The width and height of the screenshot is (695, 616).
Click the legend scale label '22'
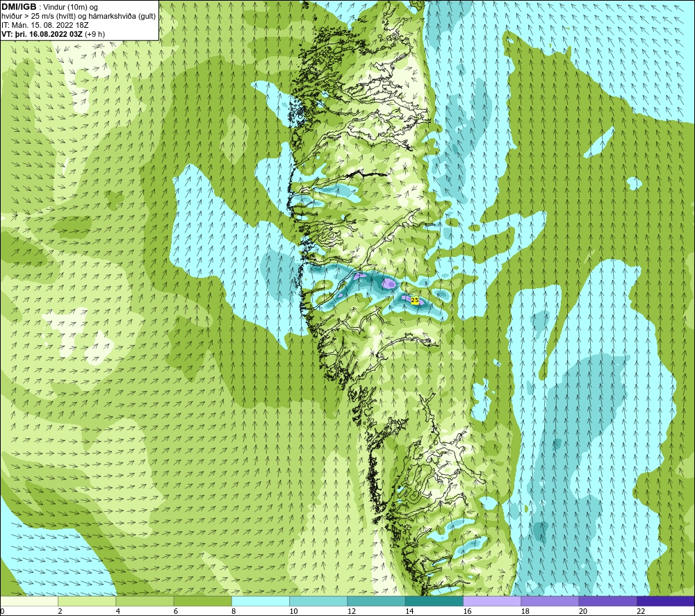tap(641, 611)
